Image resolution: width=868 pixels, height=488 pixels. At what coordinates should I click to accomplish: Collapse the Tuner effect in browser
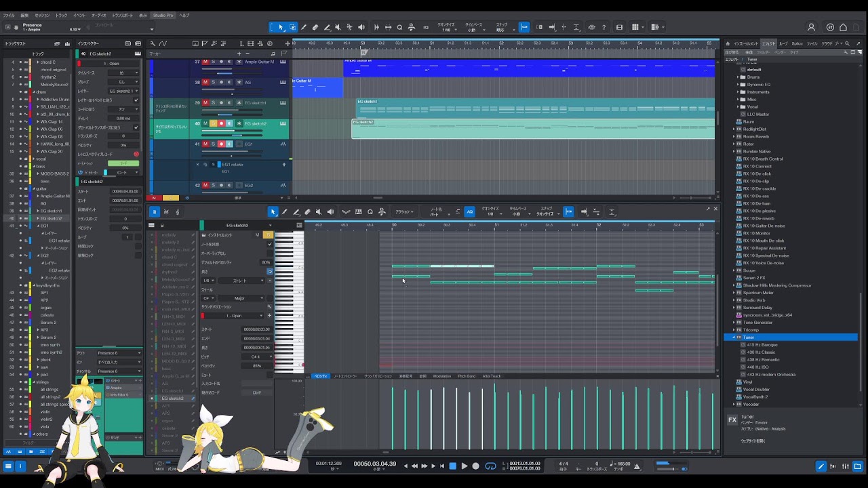(733, 338)
